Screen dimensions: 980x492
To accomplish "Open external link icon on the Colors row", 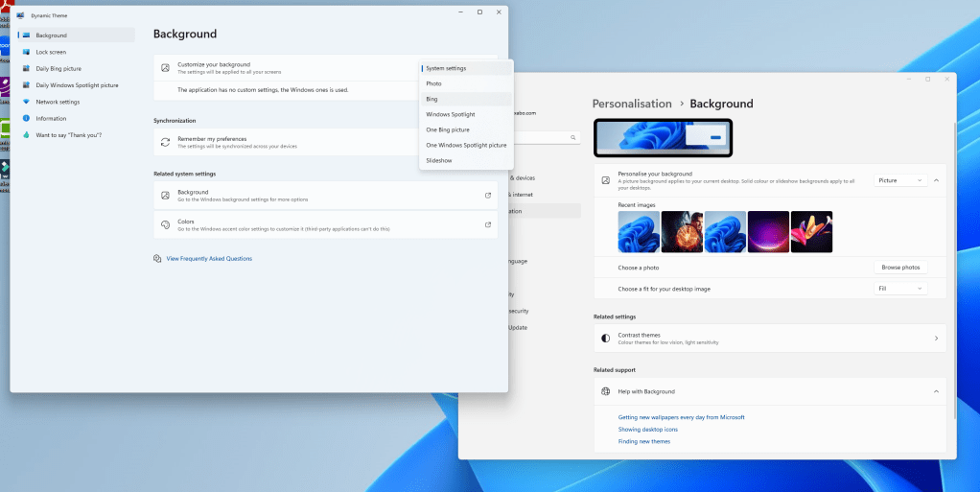I will coord(488,224).
